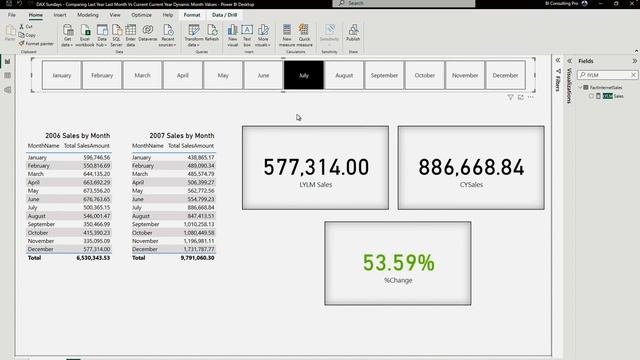The image size is (640, 360).
Task: Select February in month slicer
Action: point(102,75)
